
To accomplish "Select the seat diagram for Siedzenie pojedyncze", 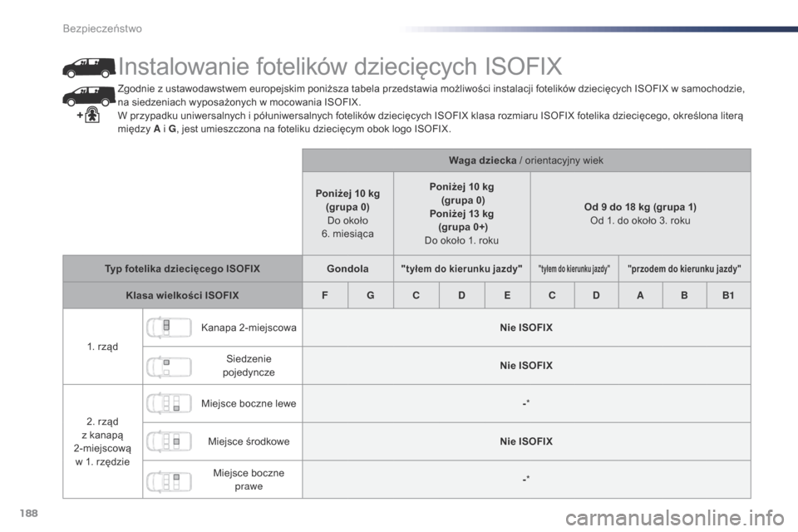I will [169, 366].
